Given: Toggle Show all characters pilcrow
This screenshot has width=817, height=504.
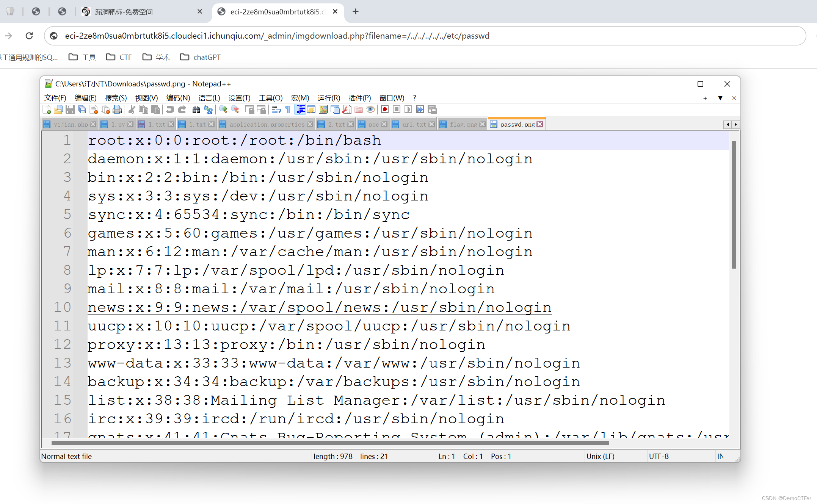Looking at the screenshot, I should (x=288, y=110).
